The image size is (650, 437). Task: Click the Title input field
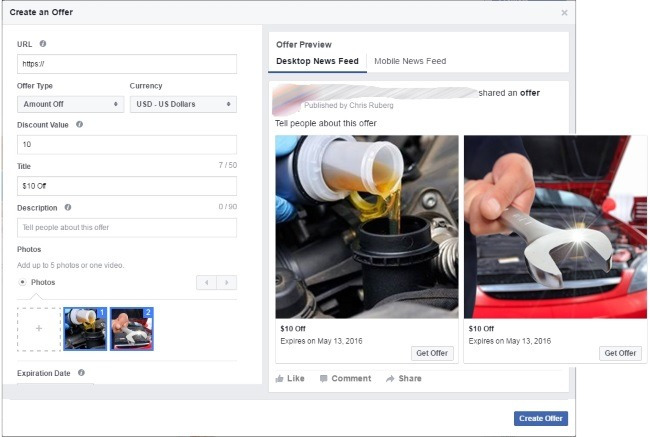pyautogui.click(x=127, y=186)
